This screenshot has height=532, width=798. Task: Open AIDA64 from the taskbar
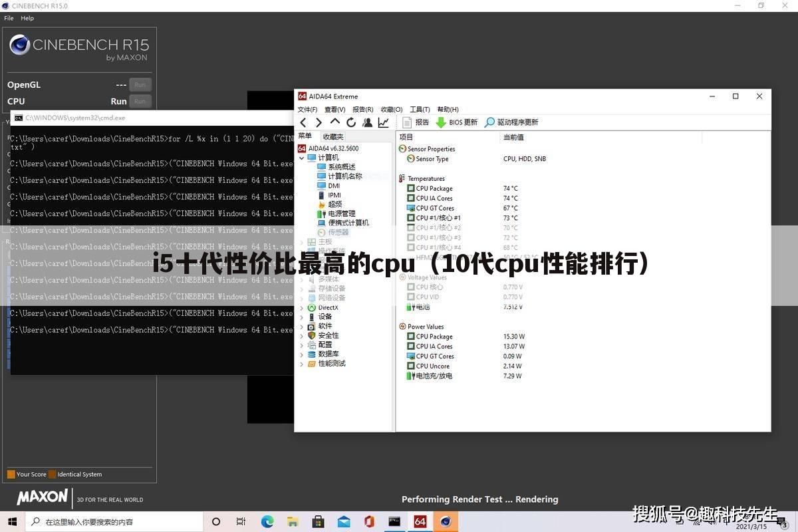coord(420,521)
